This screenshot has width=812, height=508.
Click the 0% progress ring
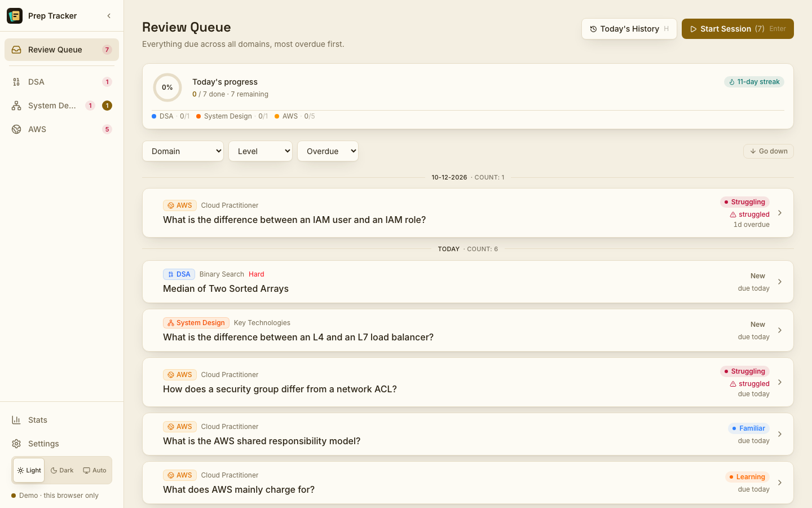click(x=167, y=87)
